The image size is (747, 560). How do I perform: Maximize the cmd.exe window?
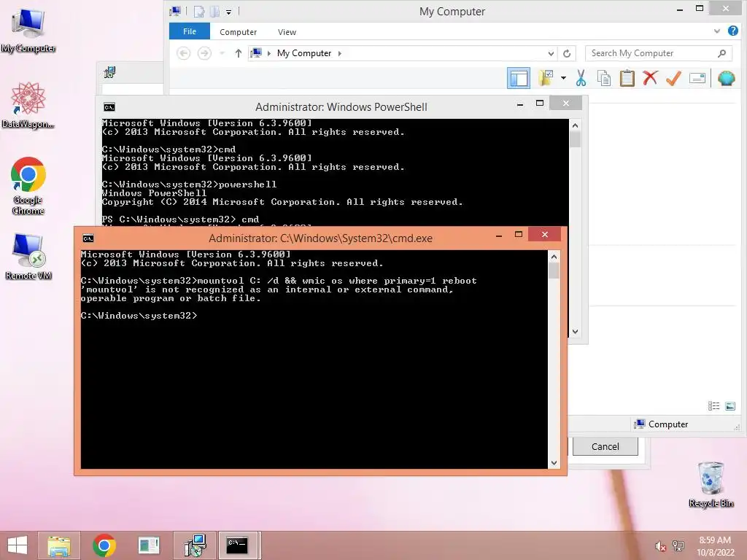(x=519, y=234)
